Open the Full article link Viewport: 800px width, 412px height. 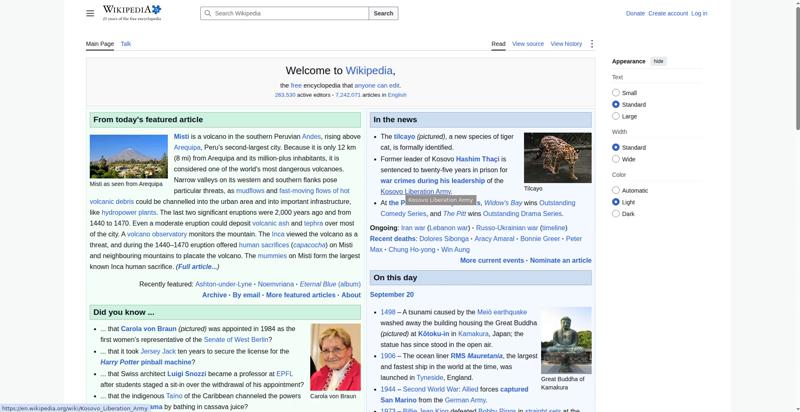(197, 267)
